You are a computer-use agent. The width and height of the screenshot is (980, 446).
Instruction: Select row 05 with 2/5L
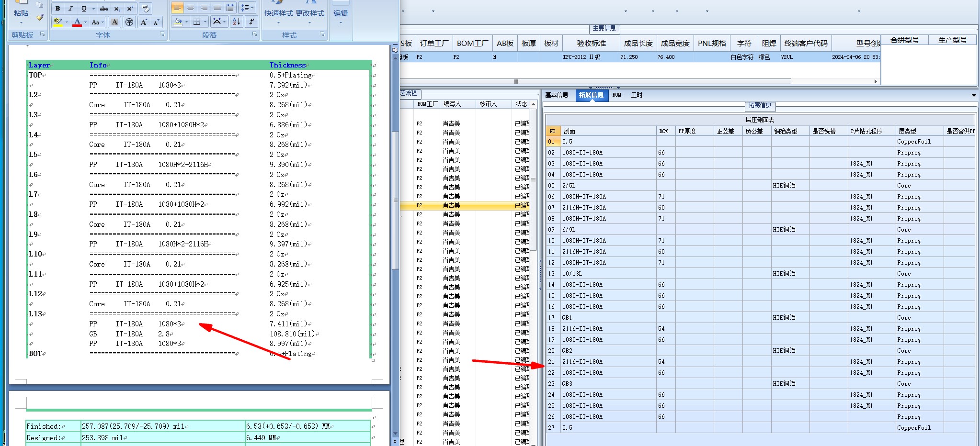point(761,186)
